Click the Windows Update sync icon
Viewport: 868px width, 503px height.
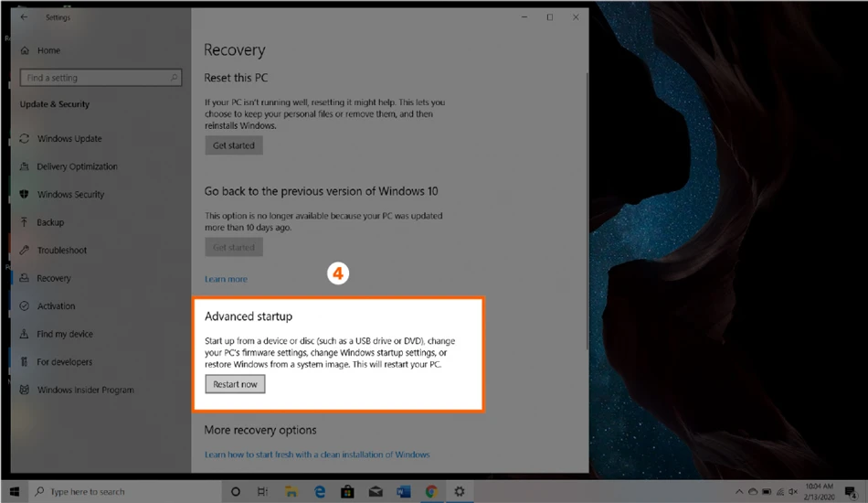[x=25, y=138]
